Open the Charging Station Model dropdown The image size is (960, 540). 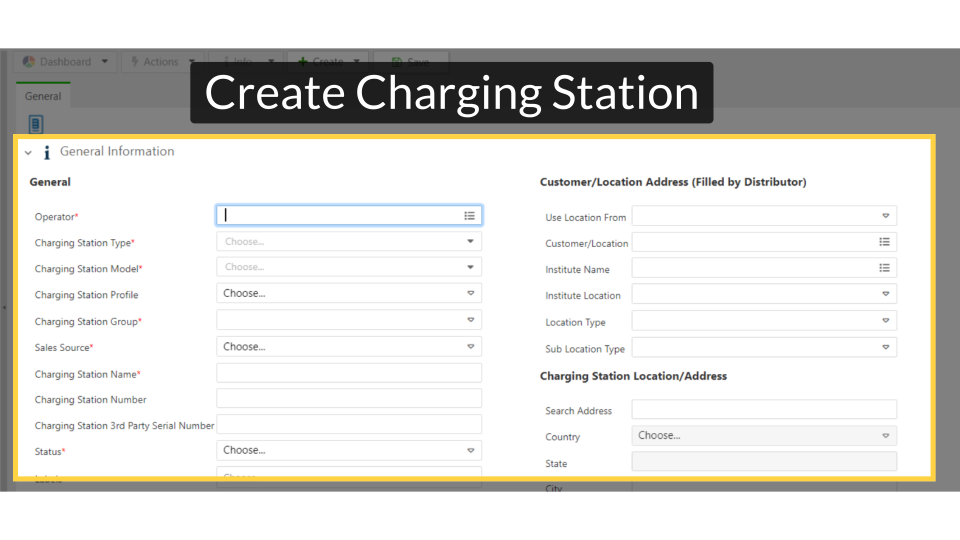tap(349, 267)
